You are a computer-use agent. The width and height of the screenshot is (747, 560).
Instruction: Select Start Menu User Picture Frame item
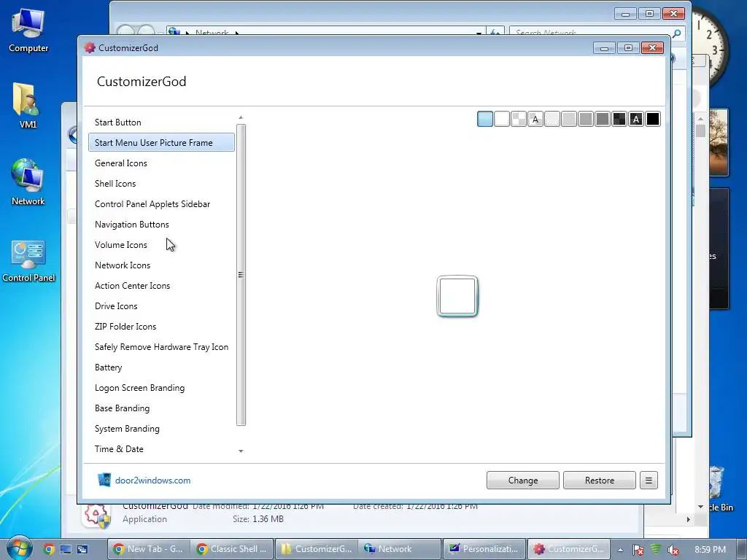pyautogui.click(x=161, y=143)
